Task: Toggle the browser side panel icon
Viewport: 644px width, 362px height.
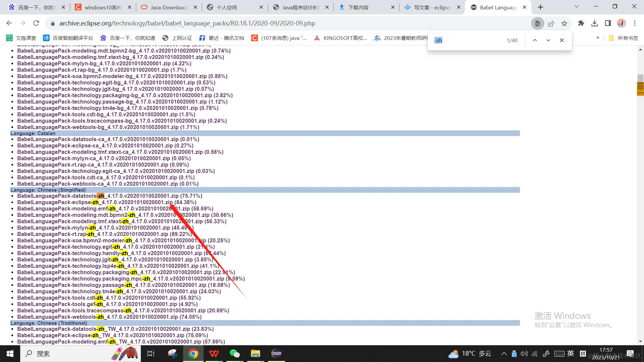Action: 608,23
